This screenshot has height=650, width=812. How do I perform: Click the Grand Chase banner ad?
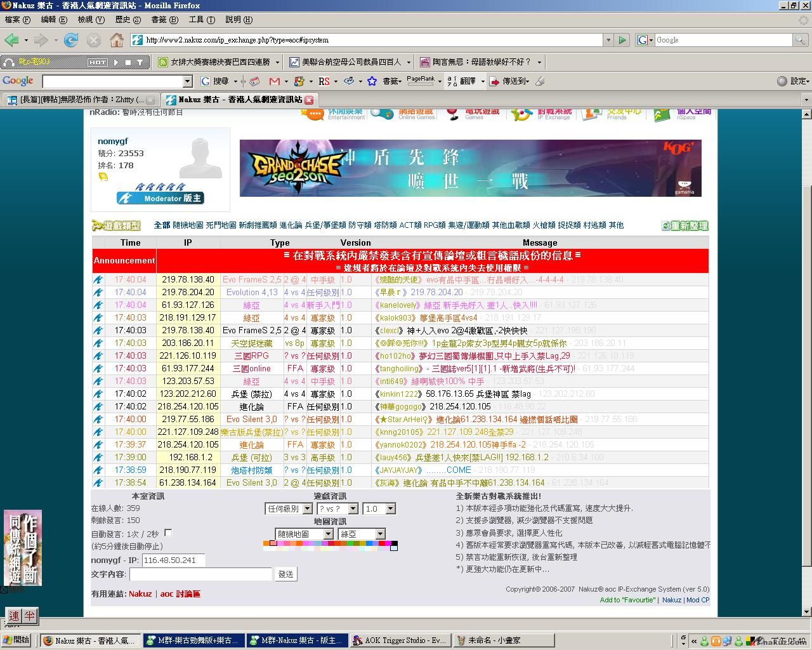coord(470,168)
